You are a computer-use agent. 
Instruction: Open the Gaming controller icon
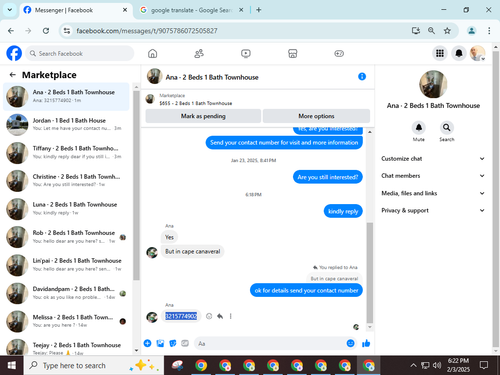[x=339, y=53]
